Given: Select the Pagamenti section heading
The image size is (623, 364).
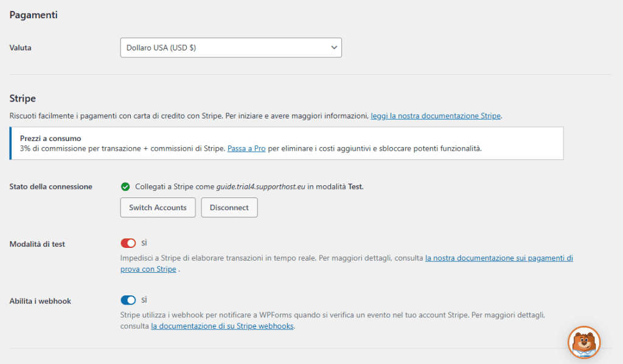Looking at the screenshot, I should [33, 15].
